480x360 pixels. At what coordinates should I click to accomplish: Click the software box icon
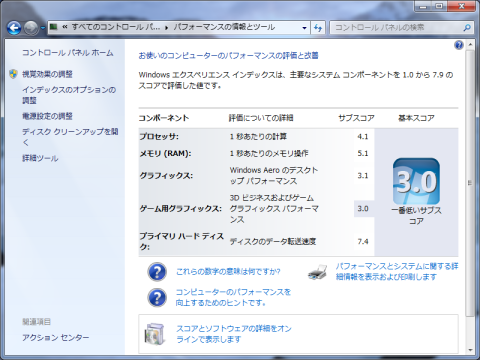coord(155,334)
